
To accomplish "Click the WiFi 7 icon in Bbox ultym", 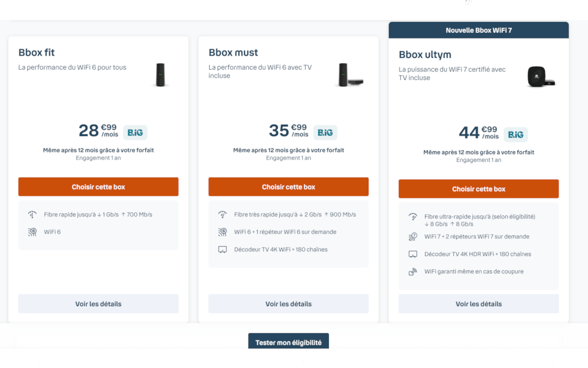I will pyautogui.click(x=413, y=237).
